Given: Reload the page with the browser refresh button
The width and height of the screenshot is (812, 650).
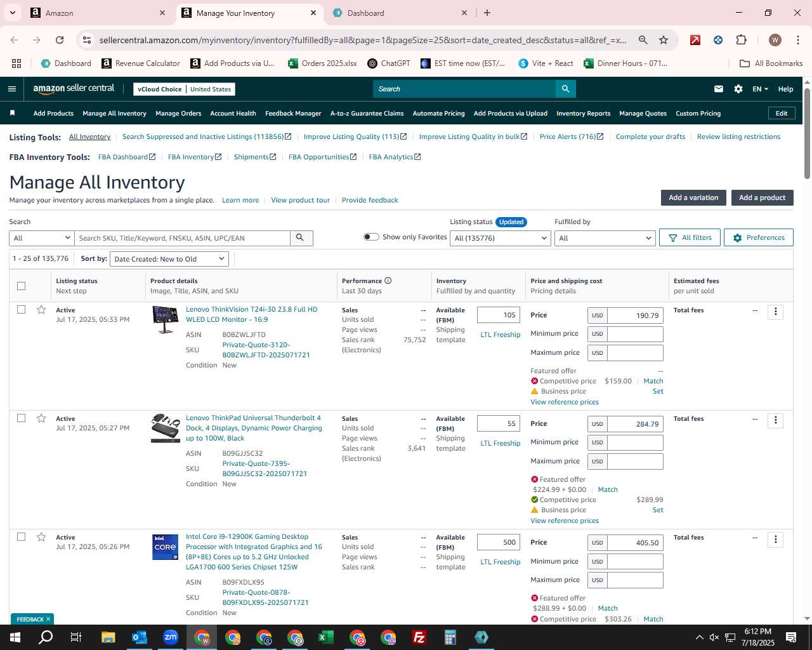Looking at the screenshot, I should click(x=60, y=40).
